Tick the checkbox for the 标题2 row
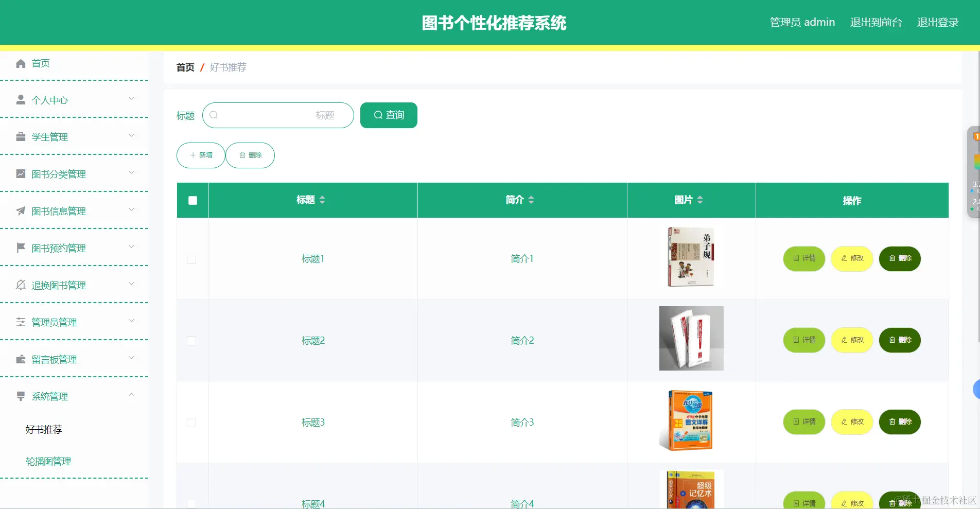980x509 pixels. [x=191, y=341]
